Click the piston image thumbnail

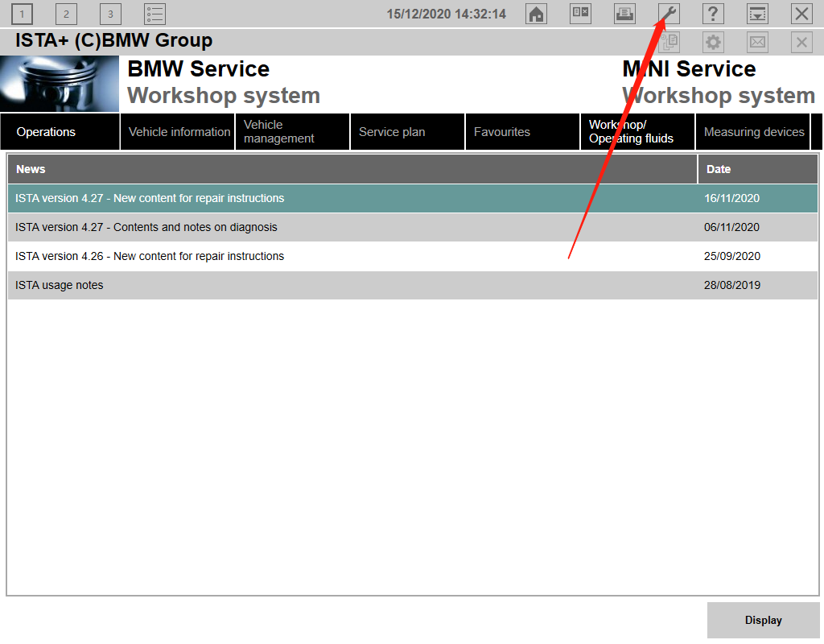(60, 84)
